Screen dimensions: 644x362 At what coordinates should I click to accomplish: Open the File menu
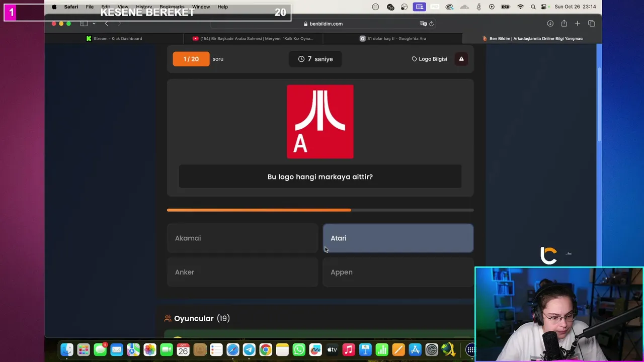[x=90, y=7]
